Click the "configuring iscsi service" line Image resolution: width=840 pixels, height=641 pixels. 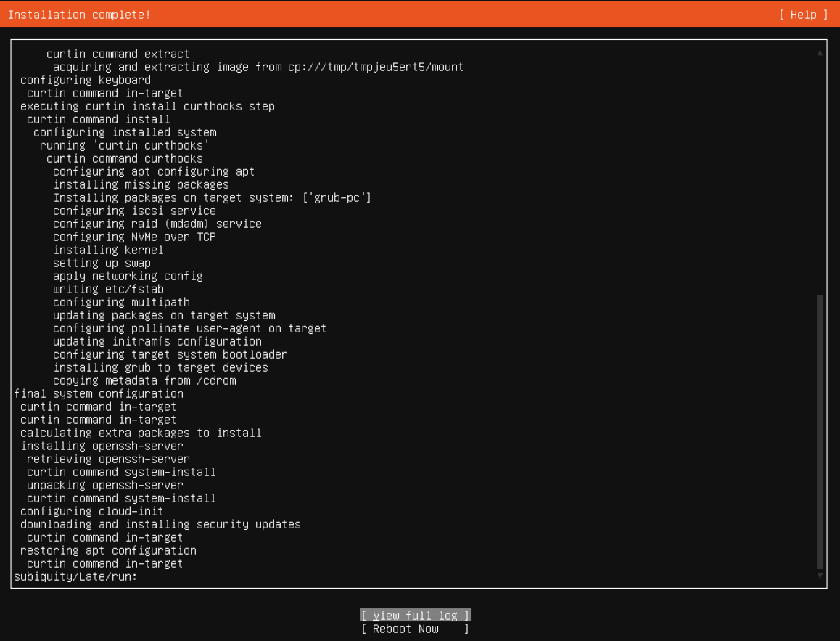click(x=134, y=211)
